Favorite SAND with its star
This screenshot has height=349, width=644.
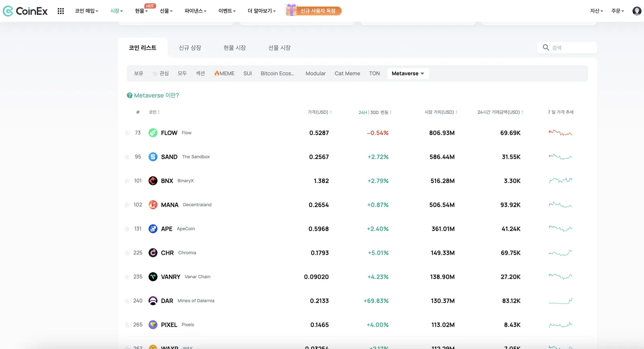[x=127, y=157]
